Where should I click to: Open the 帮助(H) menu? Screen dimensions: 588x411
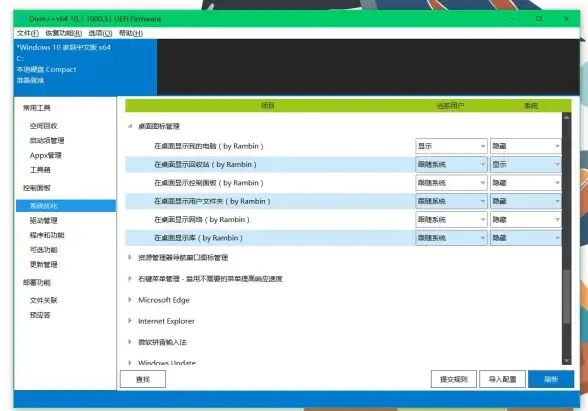click(130, 33)
